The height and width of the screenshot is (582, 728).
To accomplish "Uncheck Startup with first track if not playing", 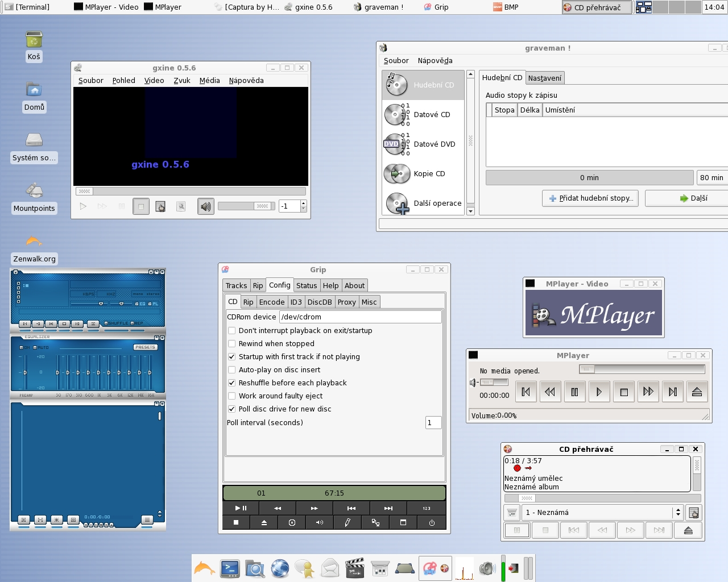I will (231, 357).
